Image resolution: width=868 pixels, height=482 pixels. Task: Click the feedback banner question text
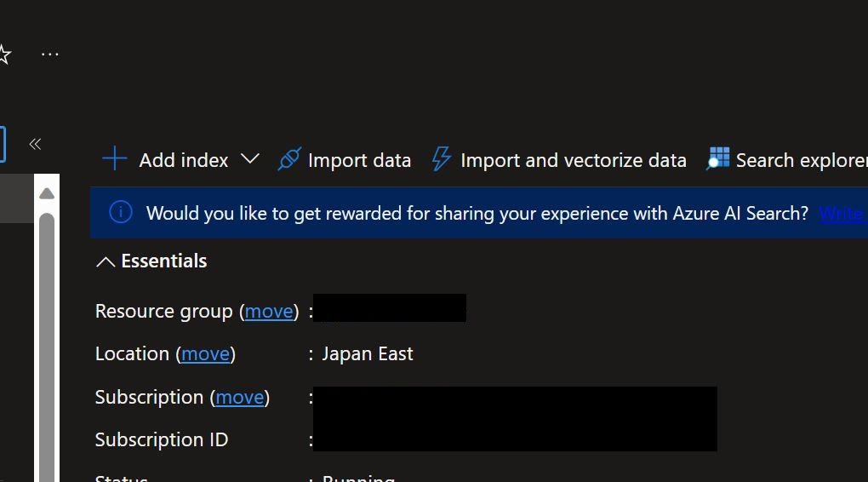click(x=477, y=213)
